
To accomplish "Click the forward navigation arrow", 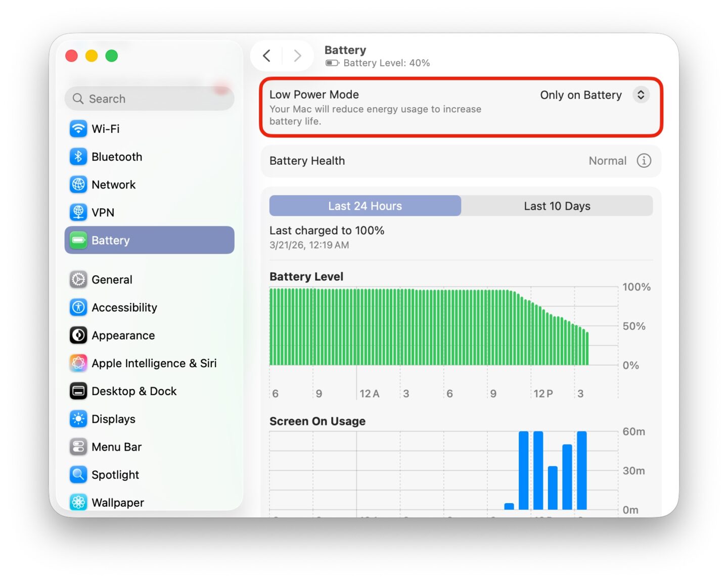I will [298, 56].
